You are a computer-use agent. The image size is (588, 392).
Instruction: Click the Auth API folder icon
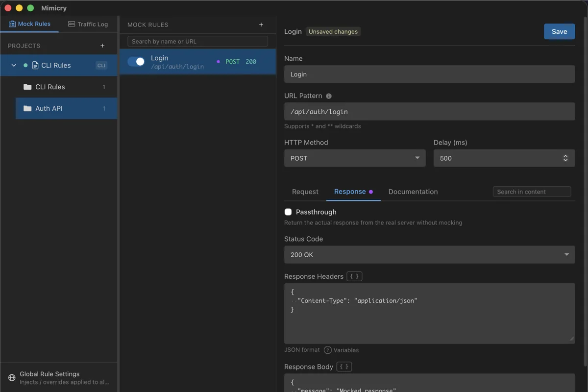coord(27,108)
